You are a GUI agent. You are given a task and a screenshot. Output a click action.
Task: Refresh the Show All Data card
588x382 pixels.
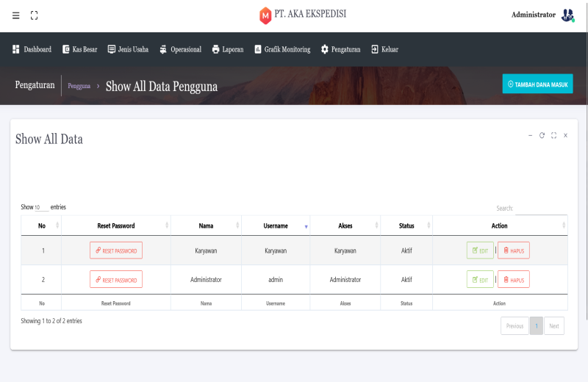pyautogui.click(x=542, y=135)
